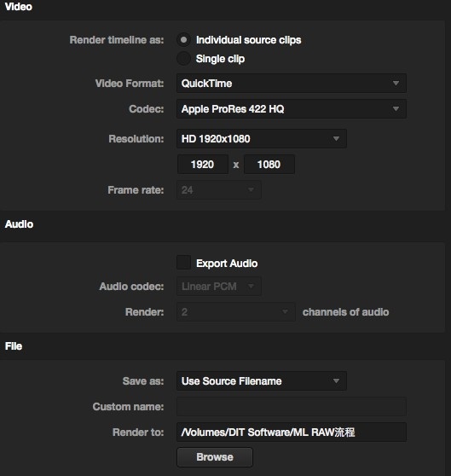Click the File section header
Viewport: 451px width, 476px height.
[14, 346]
